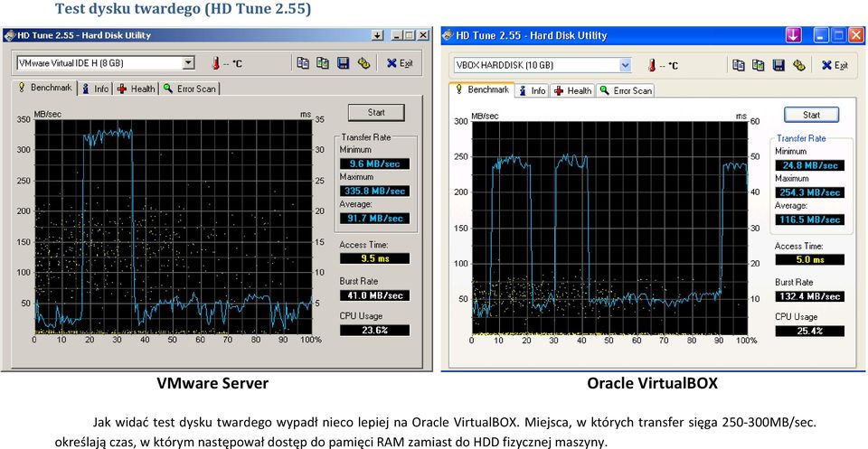Open Health tab in VBOX HD Tune window
Image resolution: width=868 pixels, height=449 pixels.
point(573,90)
